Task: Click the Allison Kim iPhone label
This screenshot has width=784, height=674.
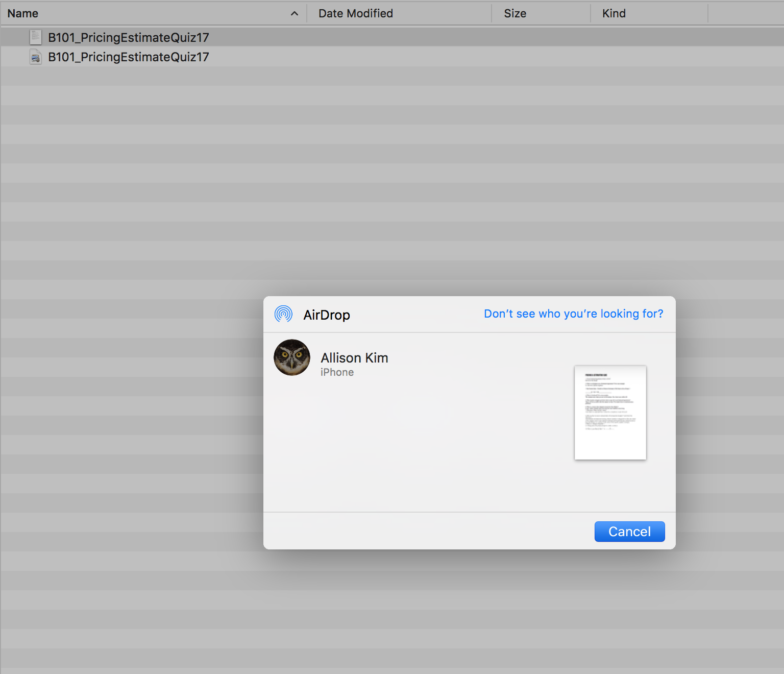Action: click(x=337, y=372)
